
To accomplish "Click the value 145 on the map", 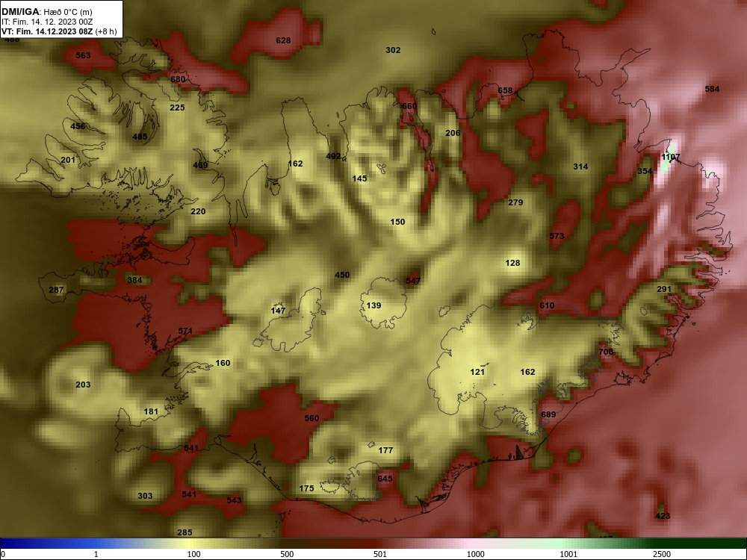I will (360, 178).
